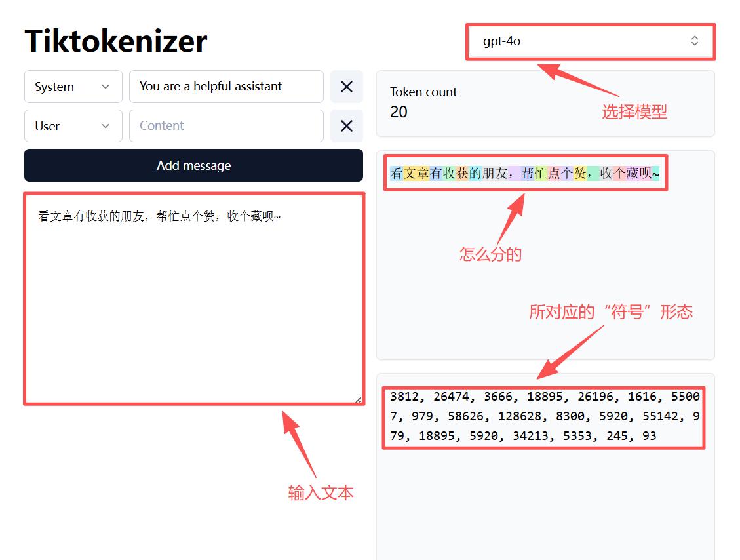The image size is (740, 560).
Task: Click the up-down chevron icon in model selector
Action: coord(694,41)
